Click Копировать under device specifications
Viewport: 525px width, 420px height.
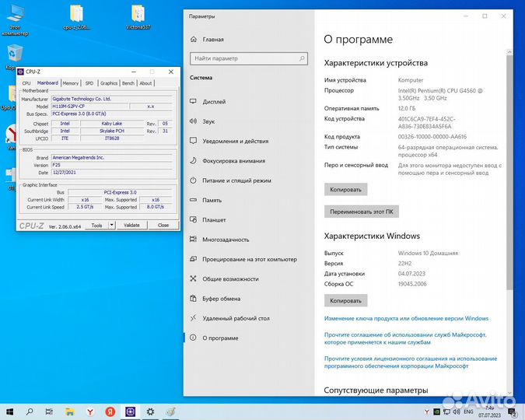[345, 190]
